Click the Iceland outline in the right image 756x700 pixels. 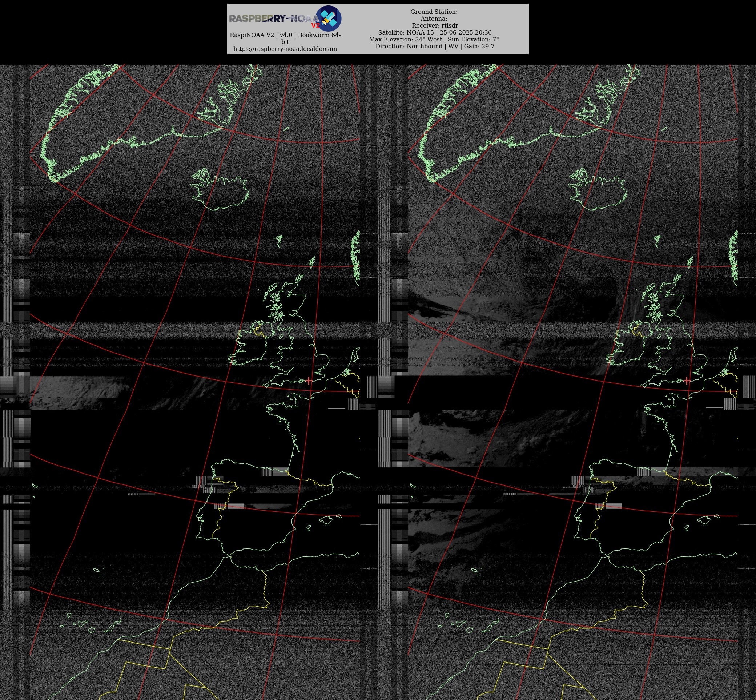(598, 189)
